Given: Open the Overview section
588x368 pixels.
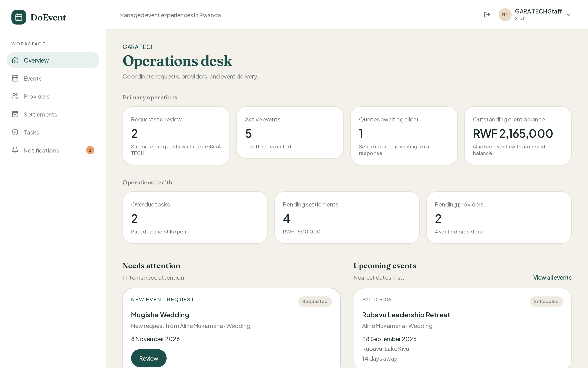Looking at the screenshot, I should (x=53, y=60).
